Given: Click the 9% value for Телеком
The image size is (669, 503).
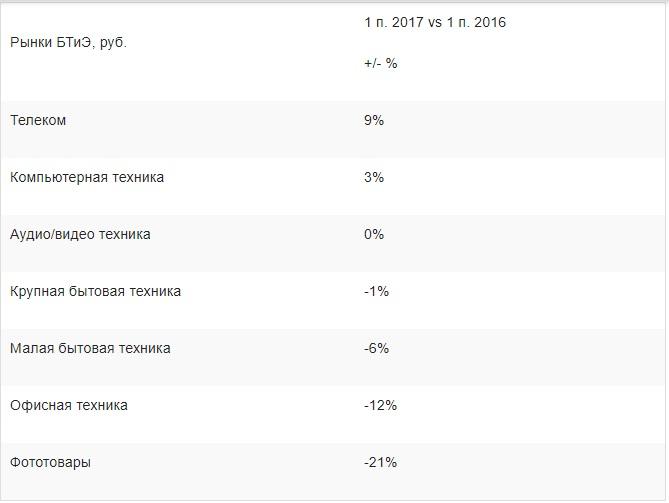Looking at the screenshot, I should (x=374, y=121).
